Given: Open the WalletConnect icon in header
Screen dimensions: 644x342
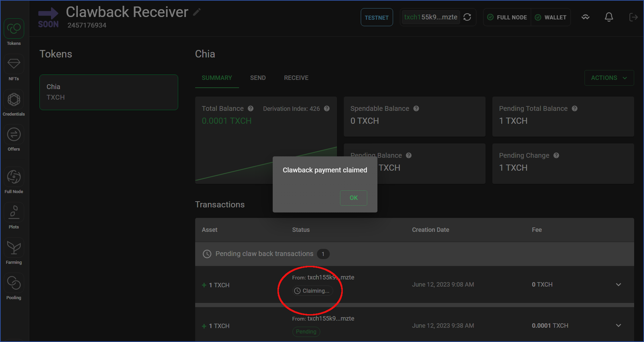Looking at the screenshot, I should 586,17.
